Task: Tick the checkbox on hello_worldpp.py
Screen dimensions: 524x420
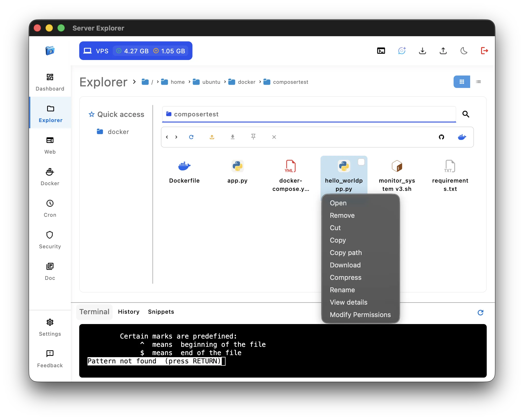Action: coord(361,162)
